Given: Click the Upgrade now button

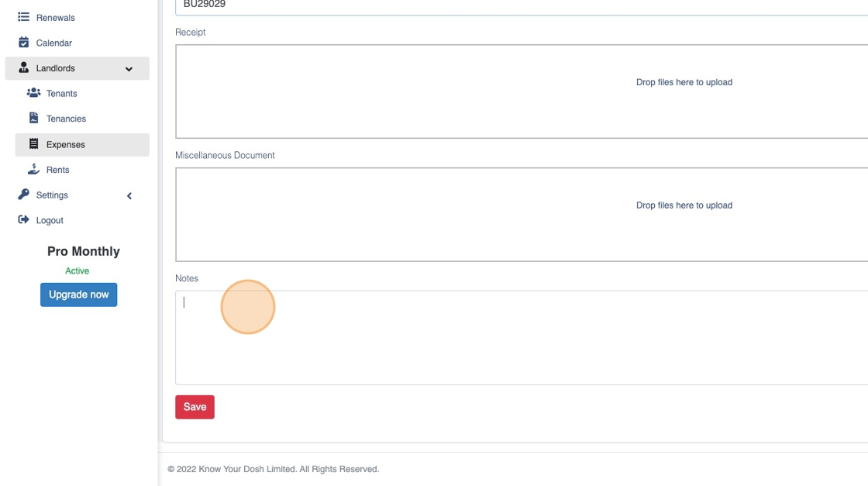Looking at the screenshot, I should click(78, 295).
